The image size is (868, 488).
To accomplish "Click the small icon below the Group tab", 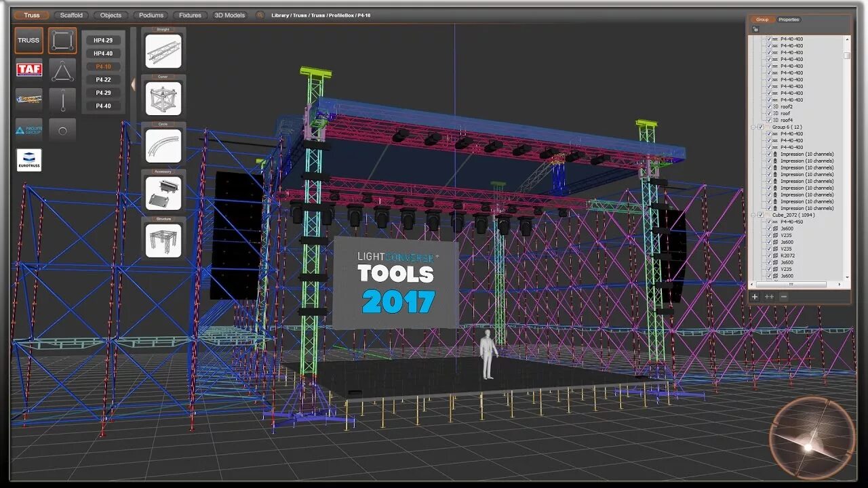I will tap(755, 29).
